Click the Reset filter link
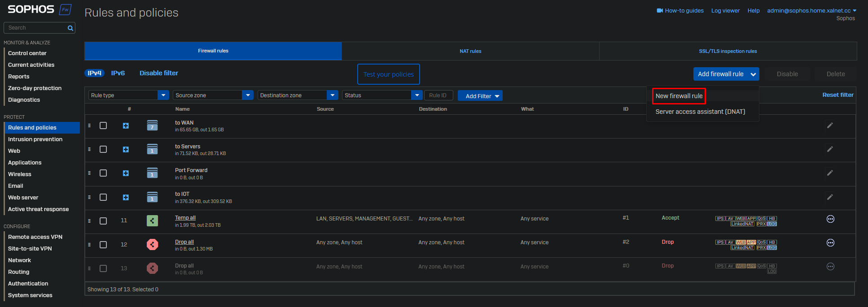This screenshot has width=868, height=307. click(837, 95)
